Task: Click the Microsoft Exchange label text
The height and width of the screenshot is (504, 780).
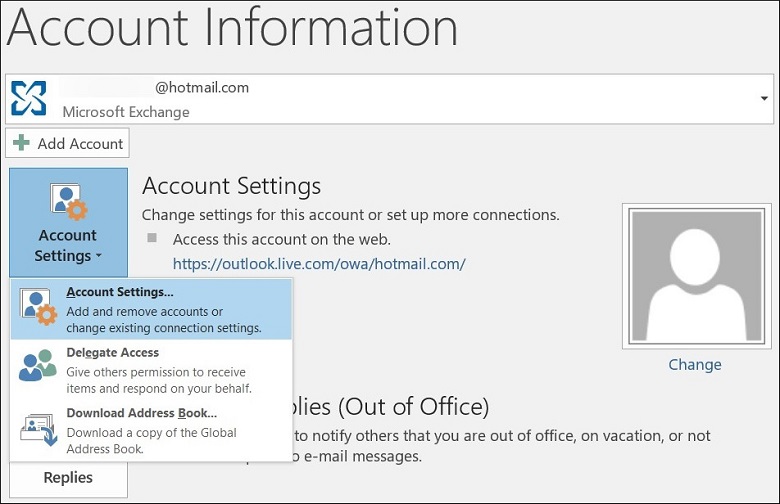Action: click(x=126, y=112)
